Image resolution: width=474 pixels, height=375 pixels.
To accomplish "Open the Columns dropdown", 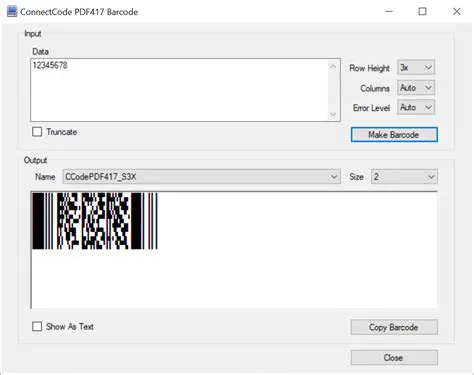I will click(x=416, y=88).
